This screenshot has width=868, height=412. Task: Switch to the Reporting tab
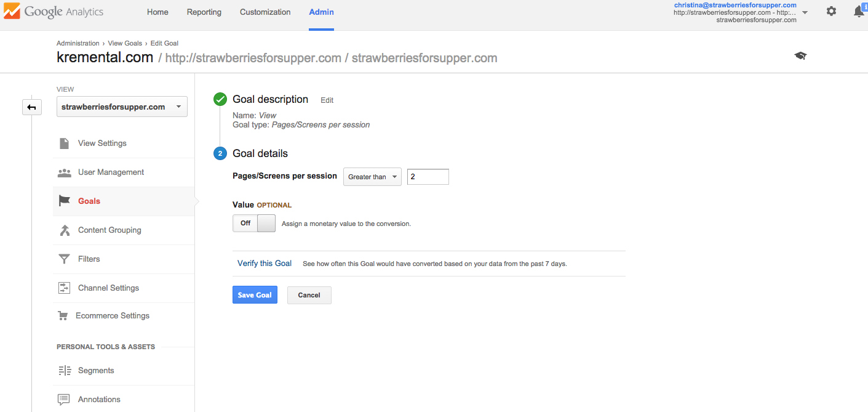[204, 12]
